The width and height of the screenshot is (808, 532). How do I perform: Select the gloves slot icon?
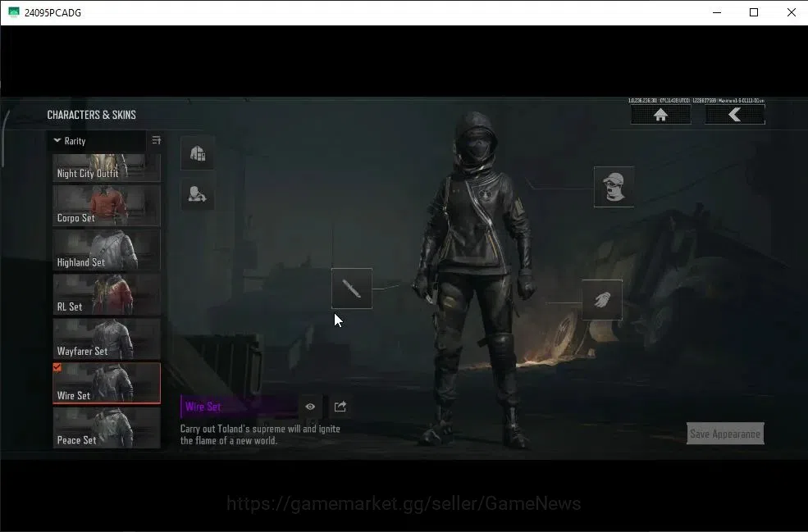point(602,300)
